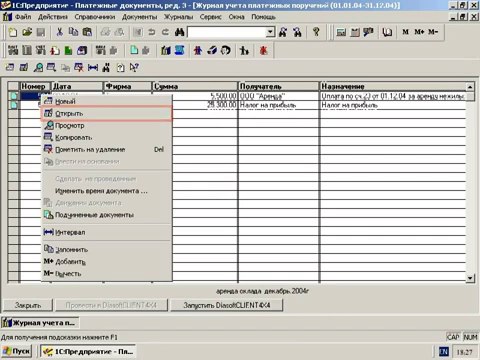This screenshot has width=480, height=360.
Task: Click the Пуск start button
Action: click(x=17, y=351)
